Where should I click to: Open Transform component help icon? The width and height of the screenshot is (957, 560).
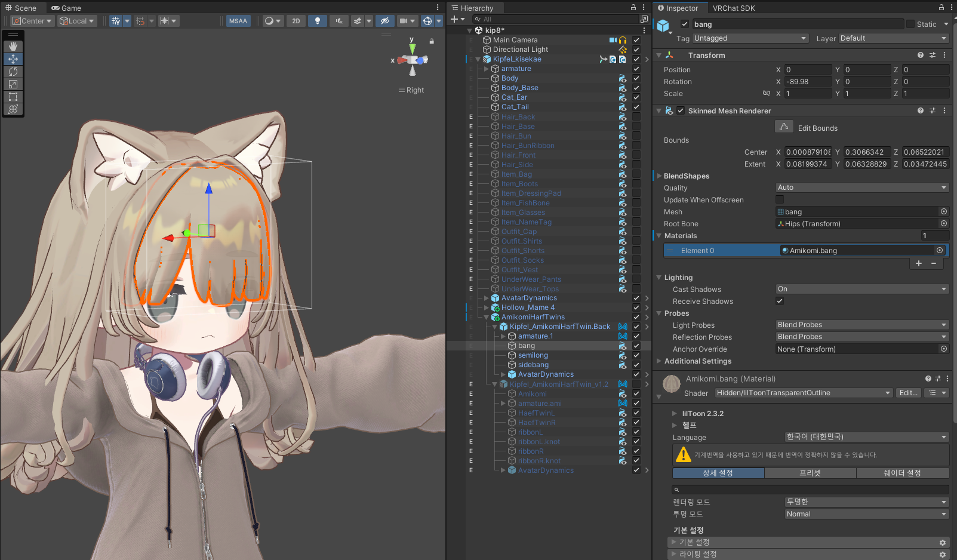click(x=922, y=55)
